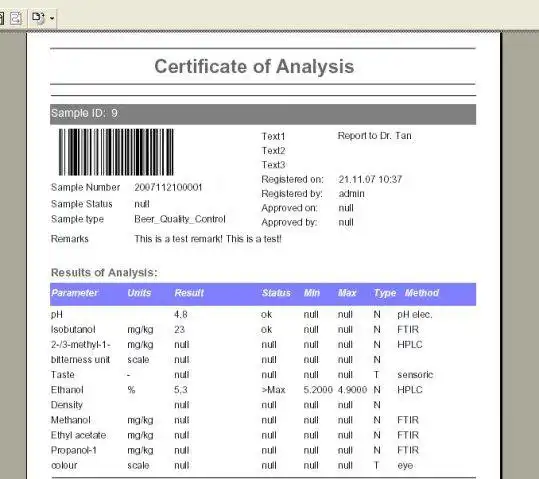Click the 'Isobutanol' parameter name
The image size is (539, 479).
pyautogui.click(x=73, y=329)
